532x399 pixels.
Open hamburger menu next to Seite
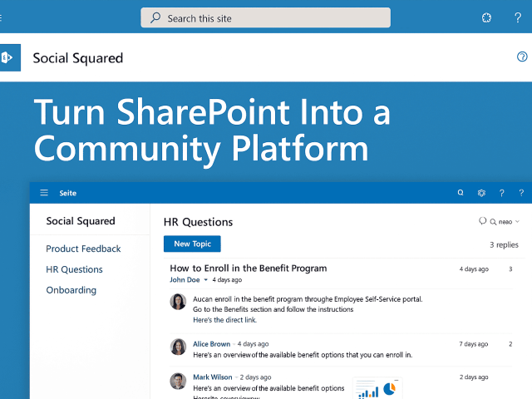coord(44,193)
